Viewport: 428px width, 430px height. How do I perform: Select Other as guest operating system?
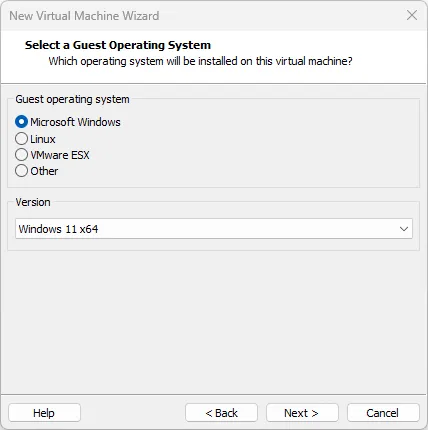(x=21, y=171)
